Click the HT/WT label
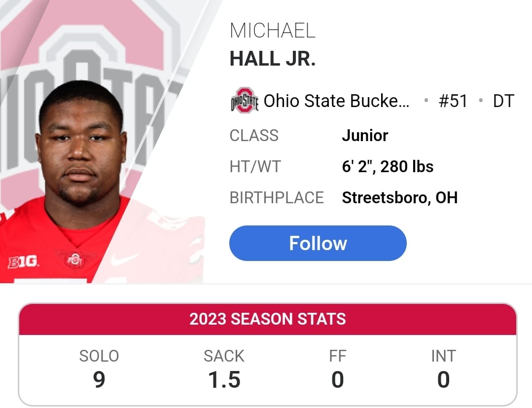Viewport: 532px width, 408px height. (255, 166)
